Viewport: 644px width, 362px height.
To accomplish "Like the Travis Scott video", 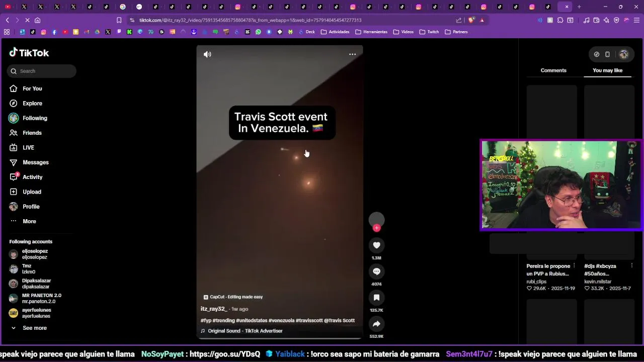I will 376,245.
